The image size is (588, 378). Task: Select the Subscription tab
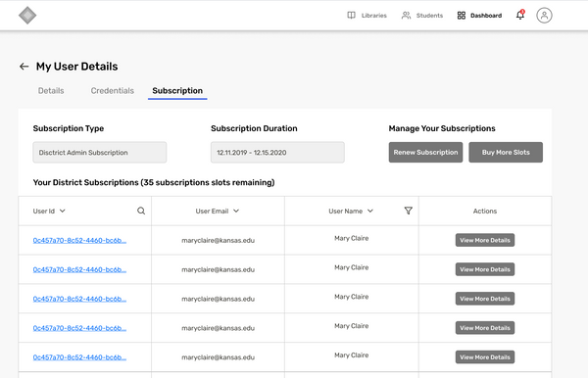177,91
